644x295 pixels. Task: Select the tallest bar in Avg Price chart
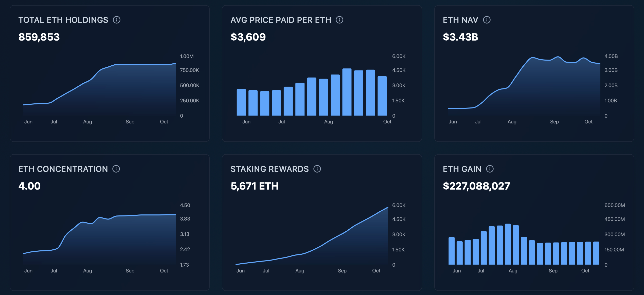coord(347,91)
